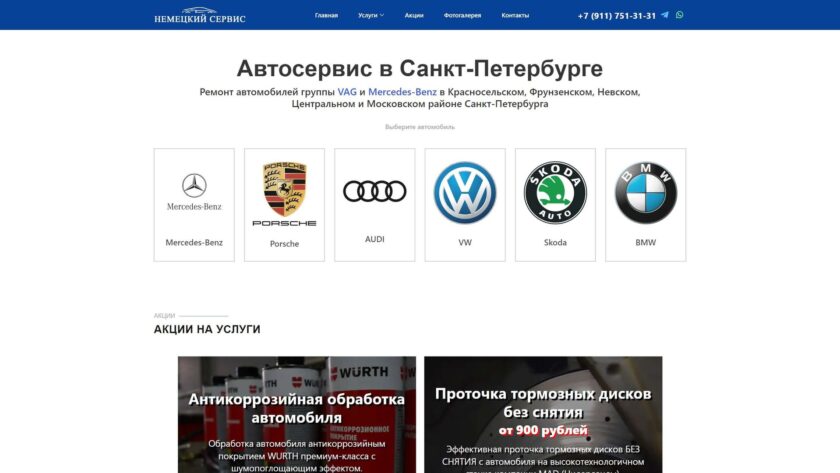
Task: Follow the Mercedes-Benz link in subtitle
Action: pos(402,92)
